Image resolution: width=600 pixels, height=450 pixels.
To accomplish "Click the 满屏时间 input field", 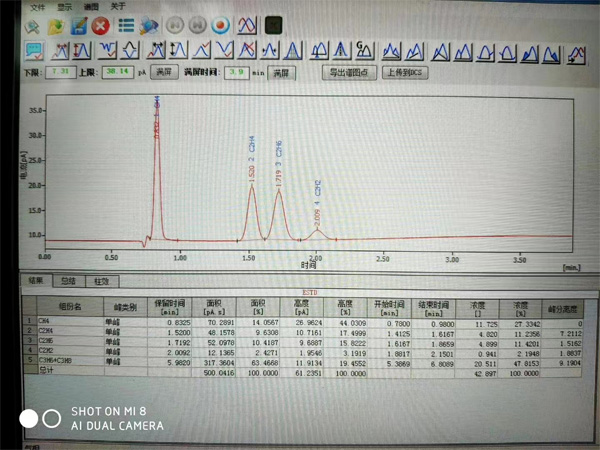I will 236,73.
